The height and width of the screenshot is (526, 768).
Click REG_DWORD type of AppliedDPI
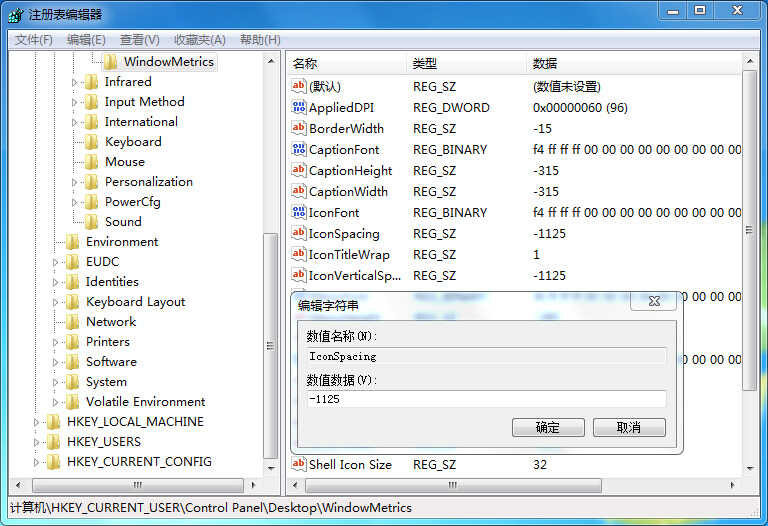(x=451, y=108)
